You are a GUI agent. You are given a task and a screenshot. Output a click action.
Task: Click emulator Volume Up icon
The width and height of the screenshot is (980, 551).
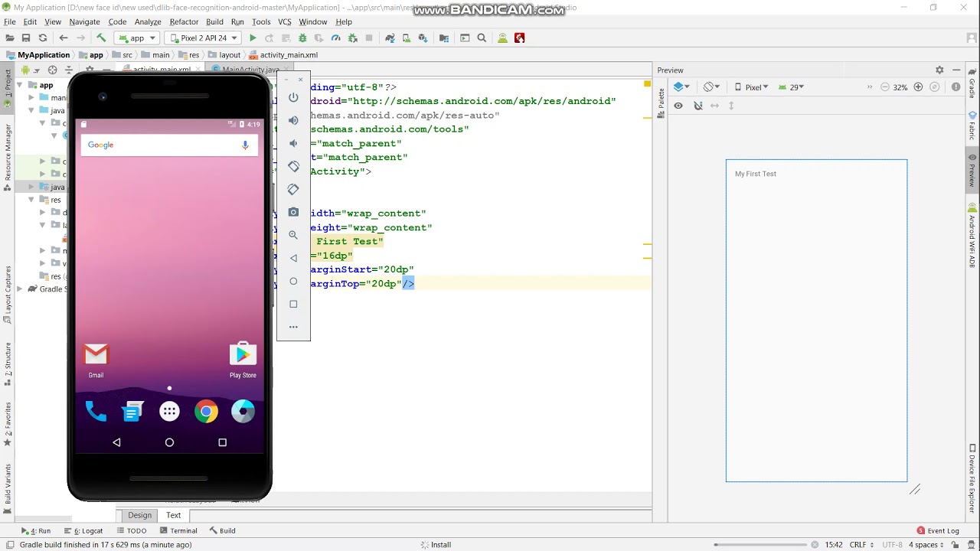[293, 120]
